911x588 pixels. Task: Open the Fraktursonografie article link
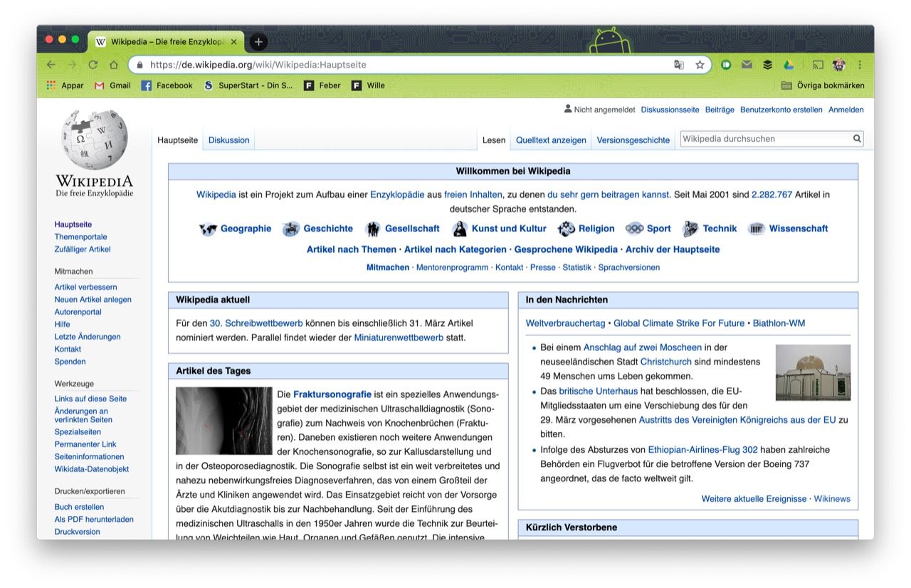[x=332, y=394]
